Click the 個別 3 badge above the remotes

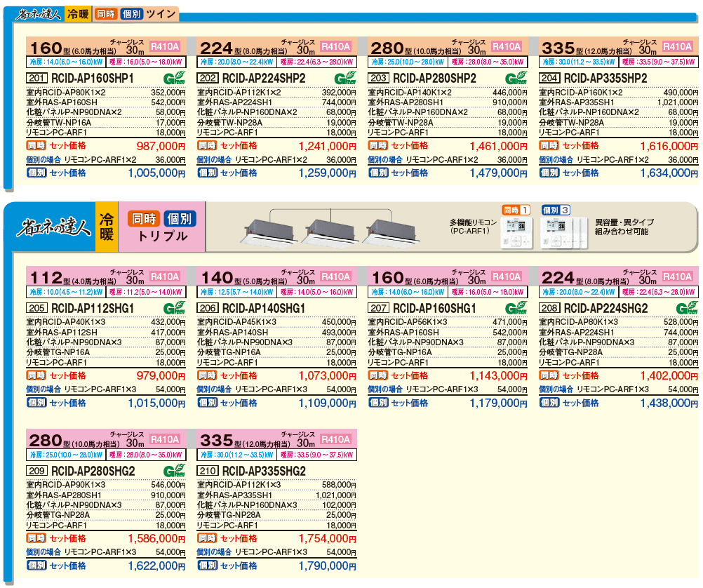(x=556, y=210)
